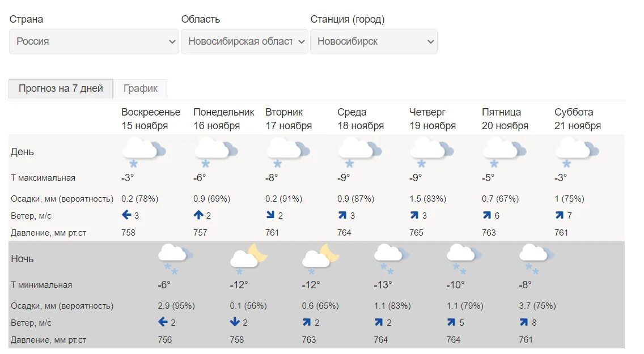Click Wednesday 18 ноября daytime snow icon

(x=360, y=152)
